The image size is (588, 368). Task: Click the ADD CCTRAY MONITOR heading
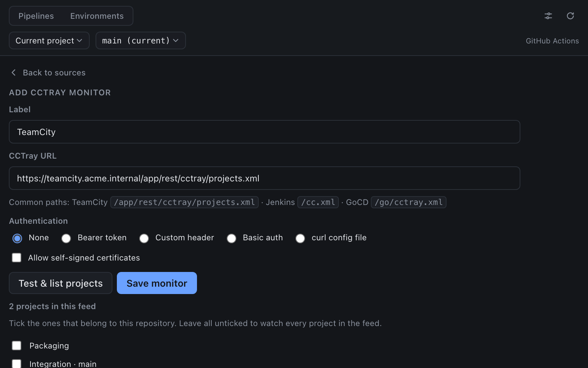(x=60, y=93)
